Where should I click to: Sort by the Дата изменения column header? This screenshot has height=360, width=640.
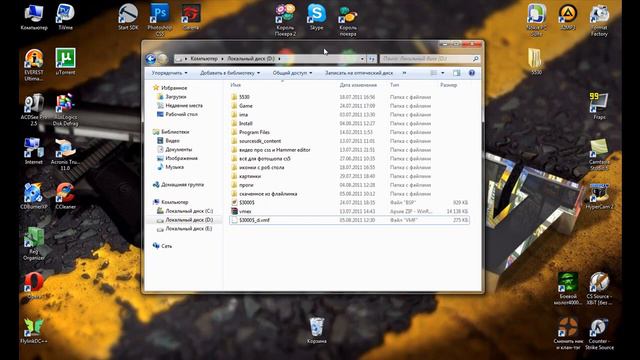(358, 85)
